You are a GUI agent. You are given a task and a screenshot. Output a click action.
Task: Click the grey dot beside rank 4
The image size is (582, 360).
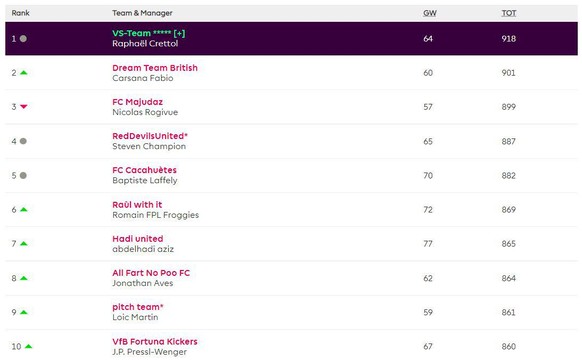click(x=23, y=141)
